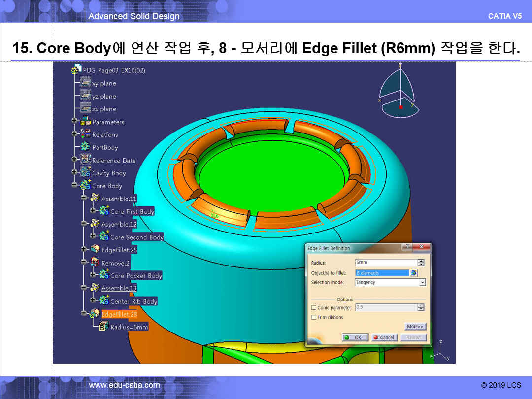Select the PartBody gear icon

click(86, 147)
